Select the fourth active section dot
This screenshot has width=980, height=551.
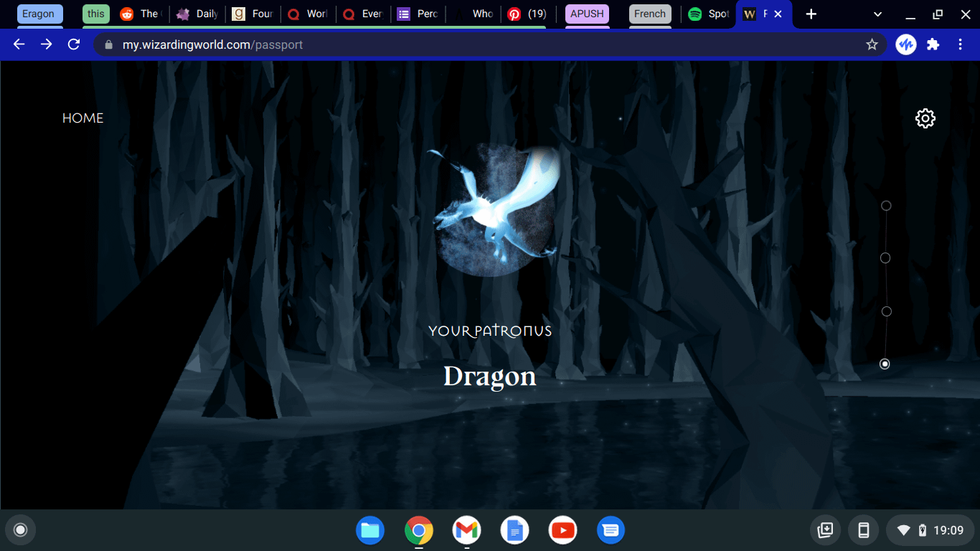pyautogui.click(x=885, y=364)
